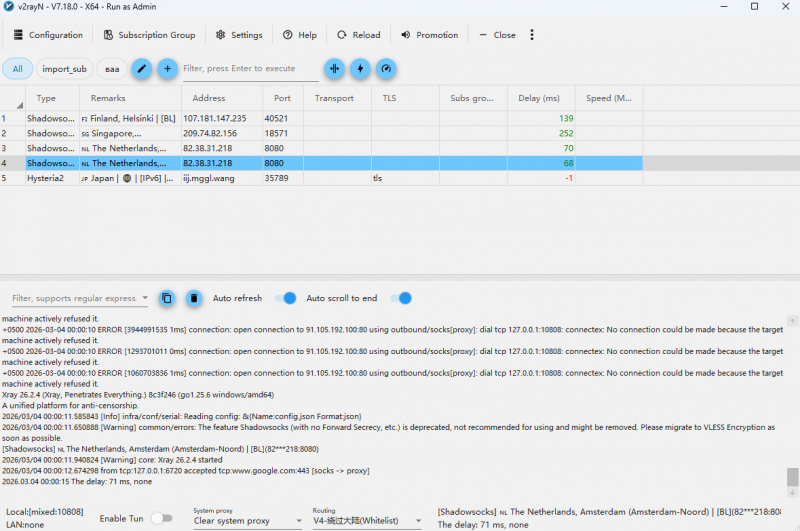This screenshot has width=800, height=531.
Task: Open the Configuration menu
Action: tap(47, 35)
